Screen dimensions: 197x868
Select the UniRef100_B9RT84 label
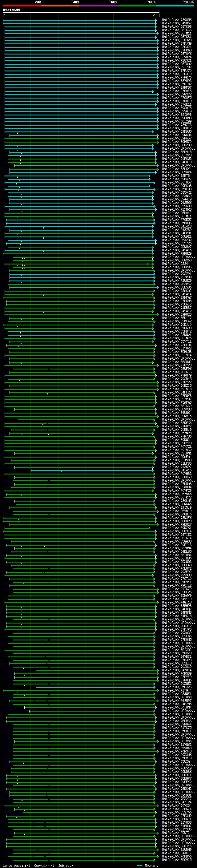[177, 176]
